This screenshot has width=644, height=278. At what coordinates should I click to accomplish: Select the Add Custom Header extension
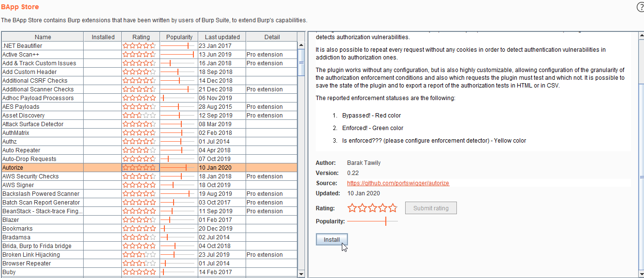click(149, 72)
